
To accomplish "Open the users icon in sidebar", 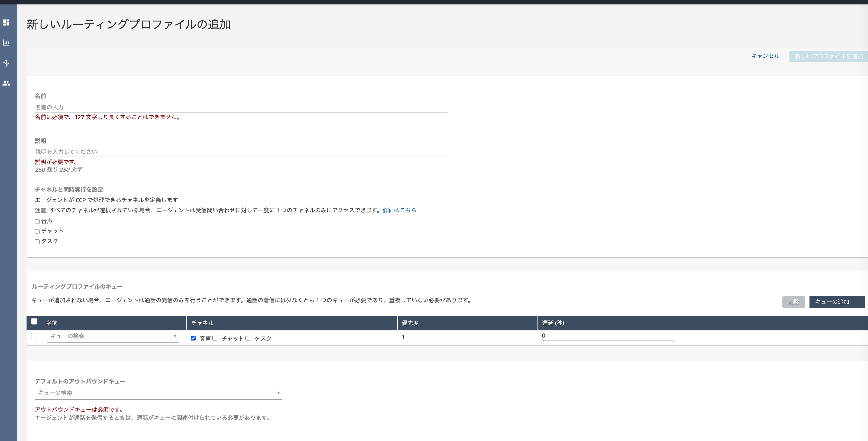I will click(6, 83).
